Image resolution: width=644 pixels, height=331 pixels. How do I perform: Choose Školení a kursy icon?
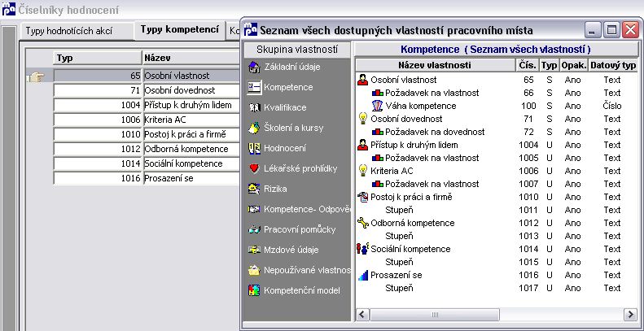(254, 128)
